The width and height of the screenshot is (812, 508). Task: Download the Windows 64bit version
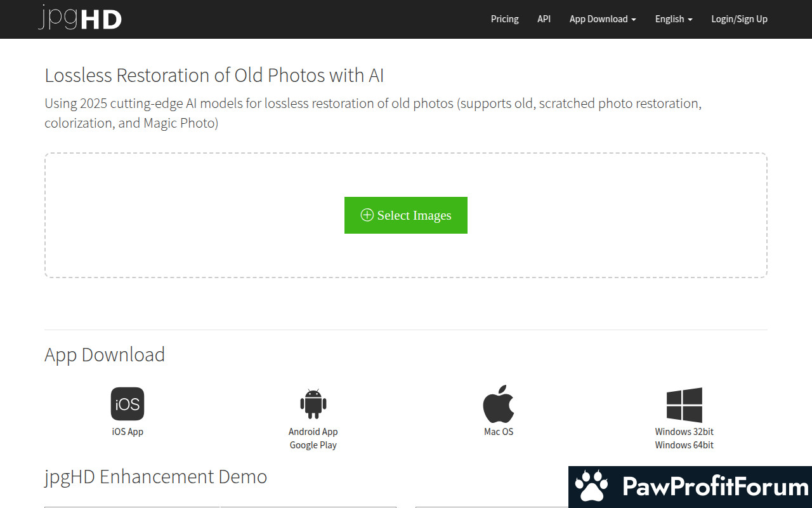684,445
